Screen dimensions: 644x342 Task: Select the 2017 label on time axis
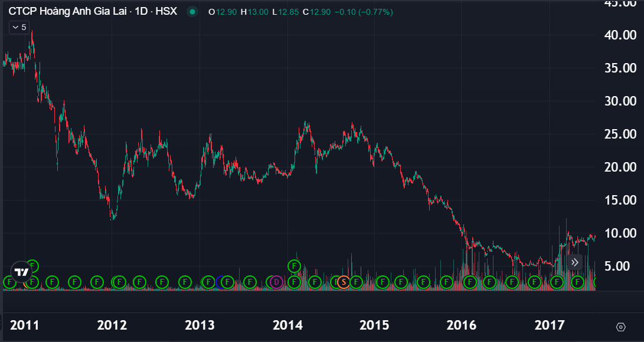click(x=550, y=325)
